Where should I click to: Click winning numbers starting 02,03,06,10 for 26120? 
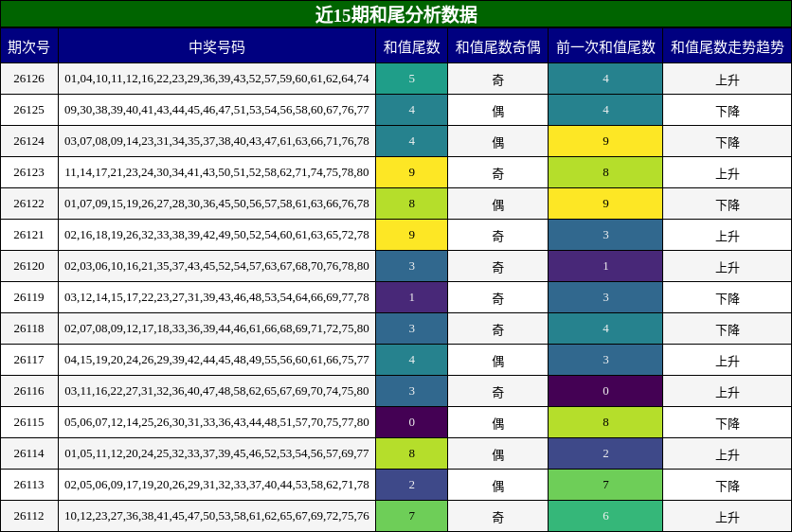coord(217,267)
